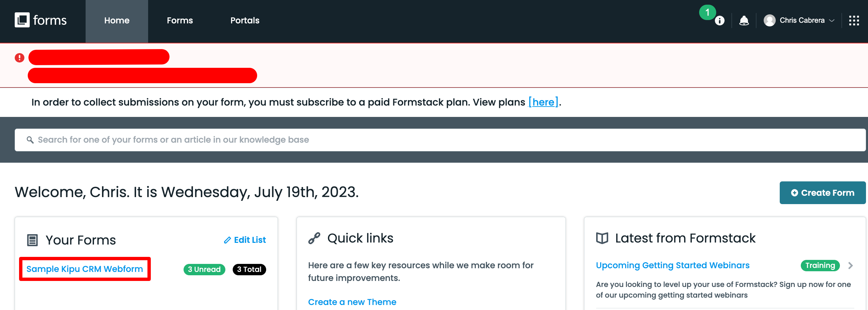This screenshot has width=868, height=310.
Task: Open the Portals tab
Action: point(245,20)
